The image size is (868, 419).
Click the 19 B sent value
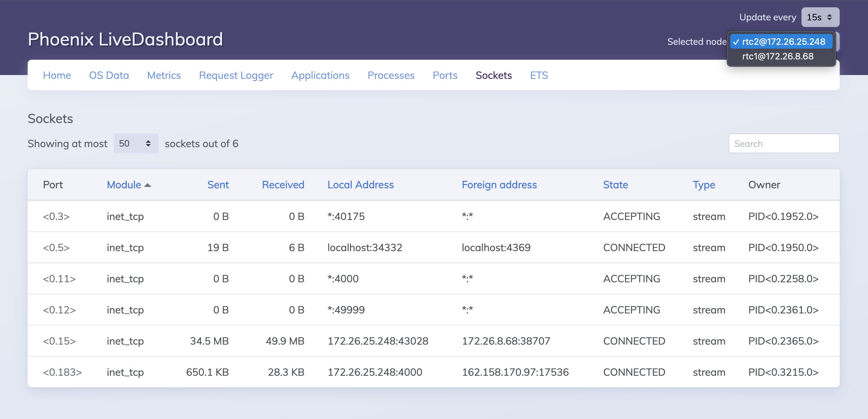[218, 248]
